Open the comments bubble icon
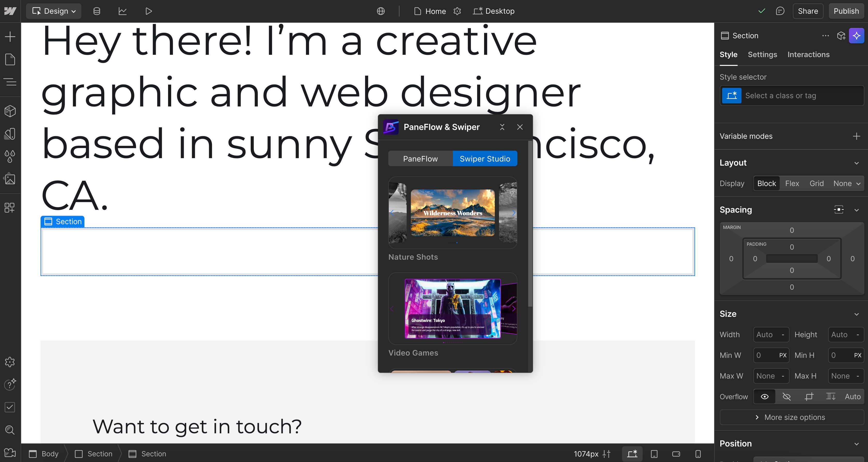868x462 pixels. tap(780, 11)
